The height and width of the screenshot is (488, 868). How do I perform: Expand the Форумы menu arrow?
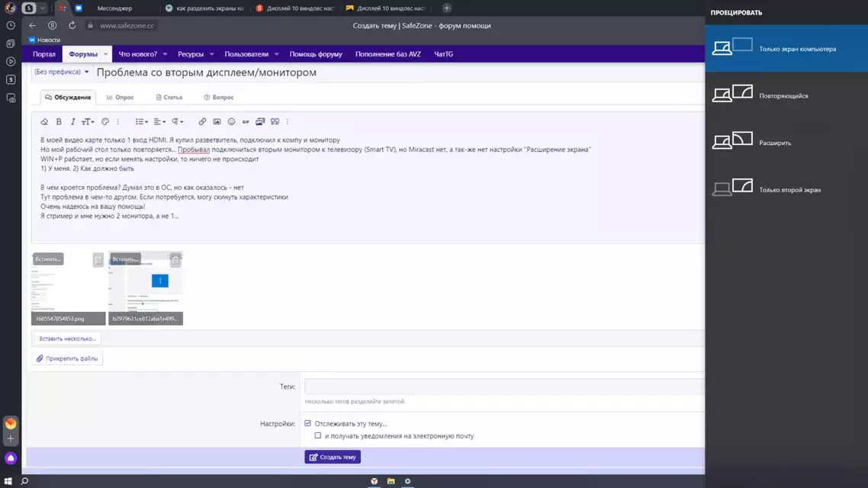(106, 54)
